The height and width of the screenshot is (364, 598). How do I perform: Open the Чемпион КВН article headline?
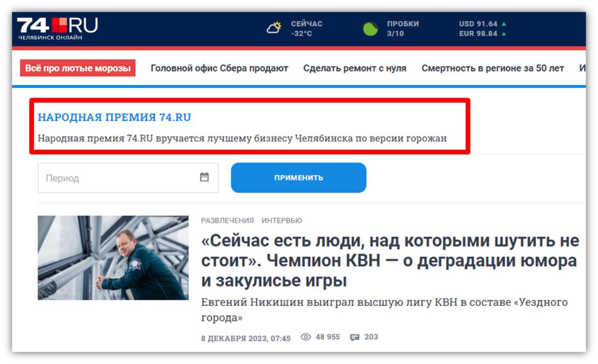coord(390,261)
